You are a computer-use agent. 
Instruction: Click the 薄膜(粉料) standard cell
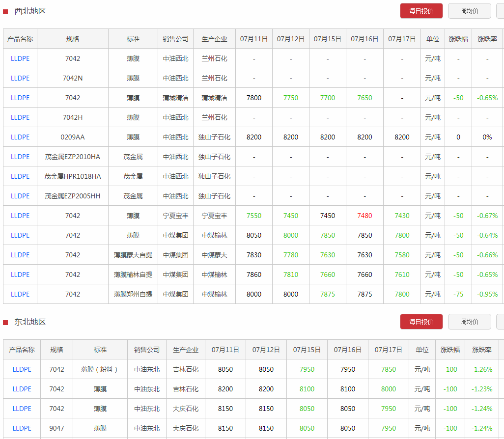[100, 369]
